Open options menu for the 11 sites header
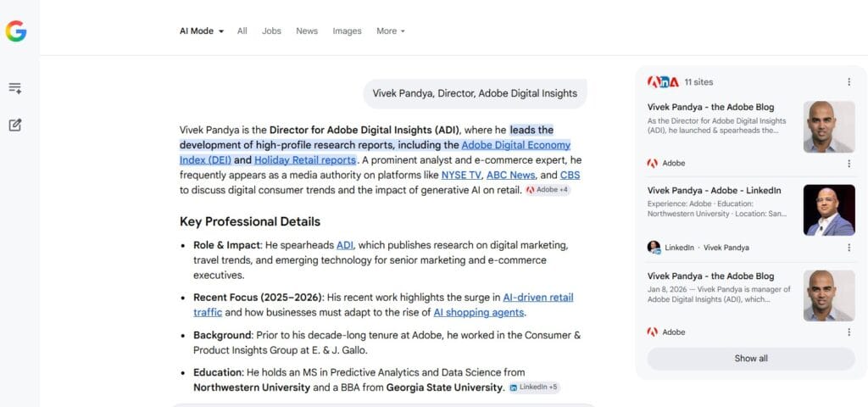Image resolution: width=868 pixels, height=407 pixels. point(849,82)
